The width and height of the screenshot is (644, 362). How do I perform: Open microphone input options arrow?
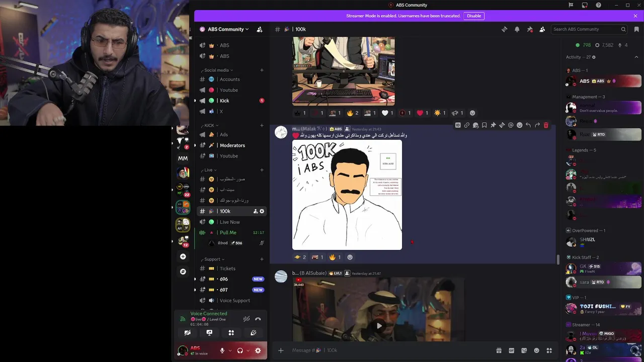coord(230,350)
